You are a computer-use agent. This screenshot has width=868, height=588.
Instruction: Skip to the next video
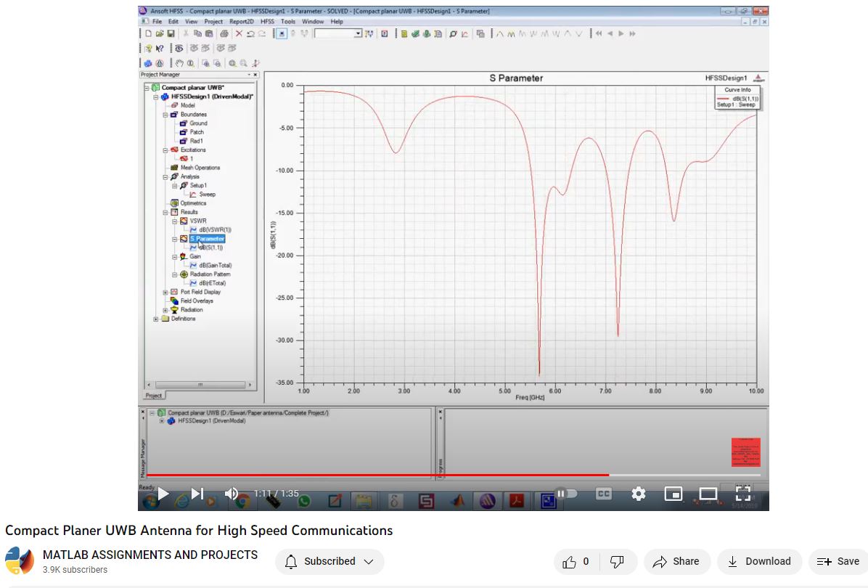coord(197,494)
